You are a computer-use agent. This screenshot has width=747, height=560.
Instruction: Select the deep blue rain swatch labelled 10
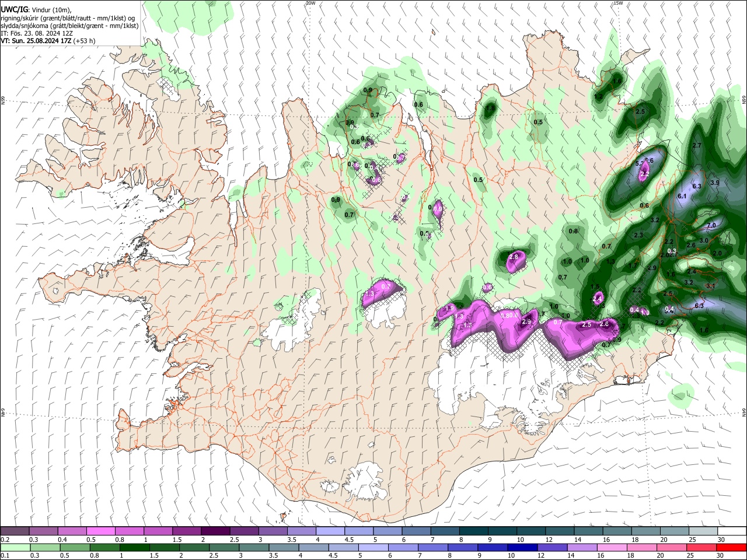tap(522, 548)
